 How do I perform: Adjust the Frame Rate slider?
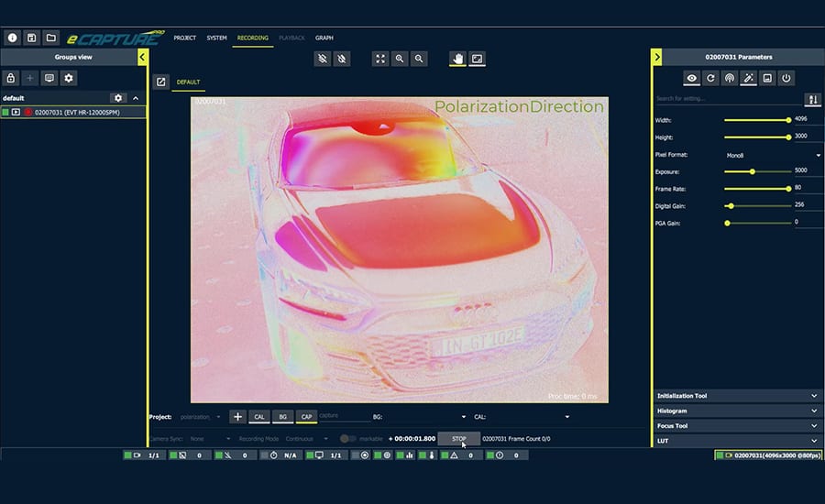[x=758, y=189]
